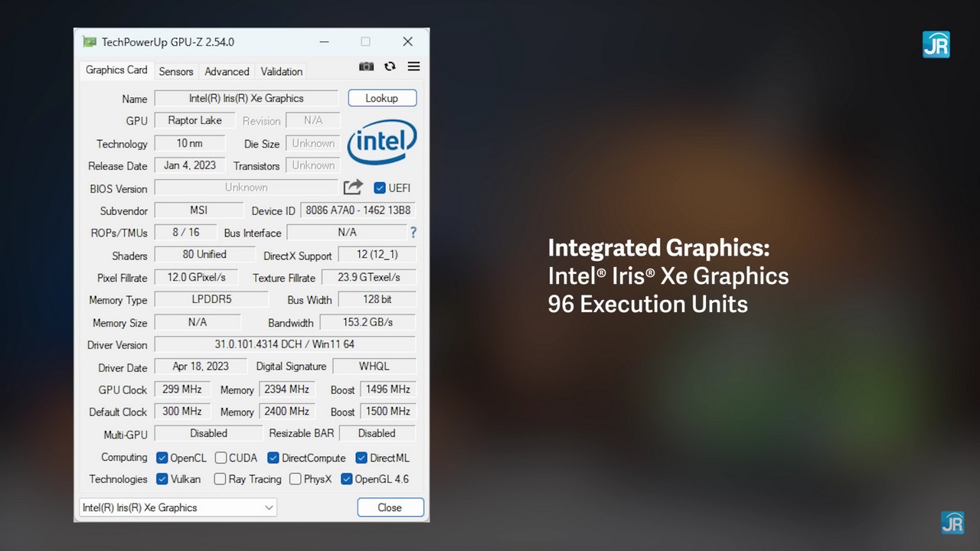Open the Validation tab

tap(281, 71)
